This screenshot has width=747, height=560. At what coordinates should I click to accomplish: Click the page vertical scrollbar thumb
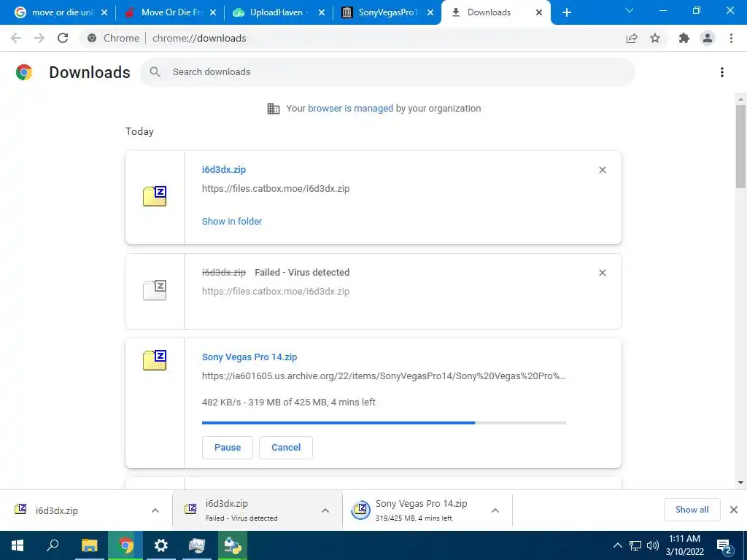pos(740,147)
